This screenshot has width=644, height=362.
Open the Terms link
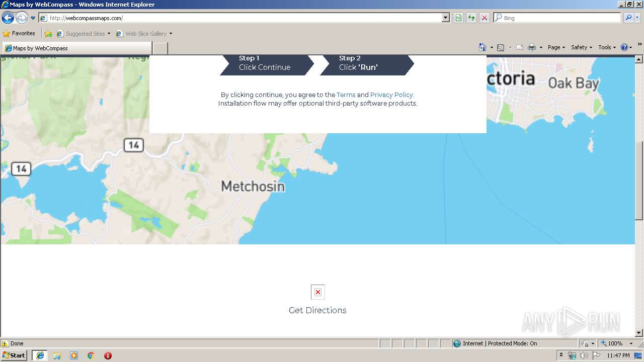pos(346,95)
